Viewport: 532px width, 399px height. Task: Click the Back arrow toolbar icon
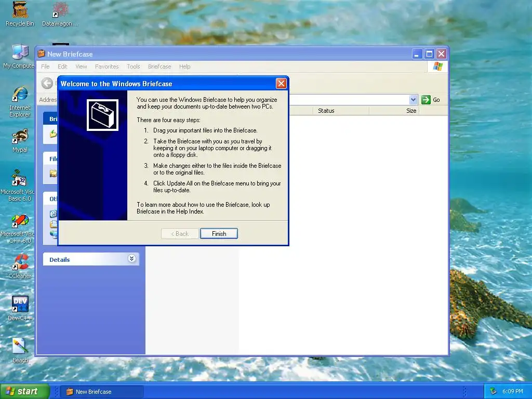coord(47,83)
